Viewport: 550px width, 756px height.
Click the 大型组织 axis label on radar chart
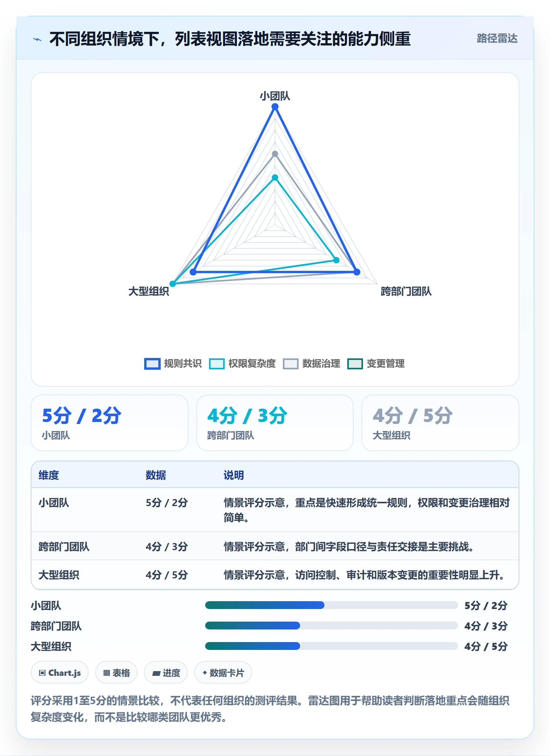[148, 291]
